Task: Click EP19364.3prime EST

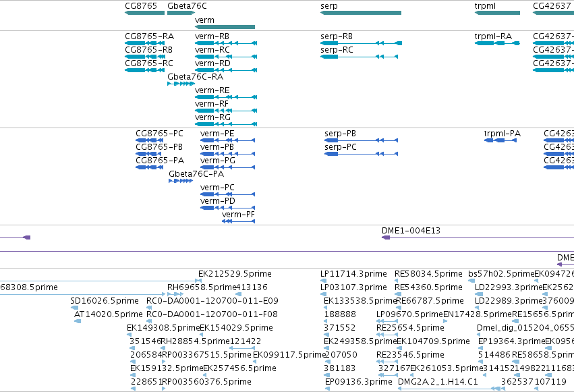Action: click(x=482, y=348)
